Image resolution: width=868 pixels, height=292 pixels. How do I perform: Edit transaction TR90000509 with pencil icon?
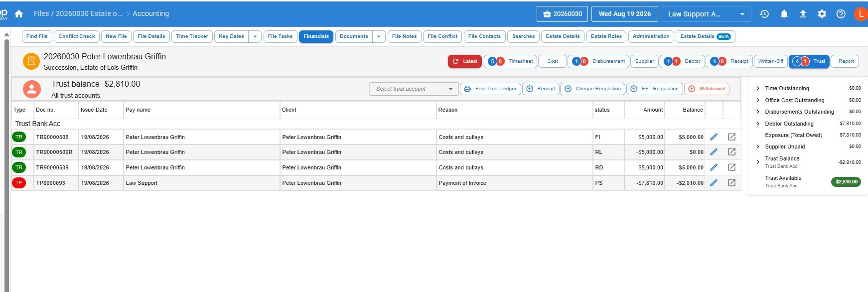point(714,167)
